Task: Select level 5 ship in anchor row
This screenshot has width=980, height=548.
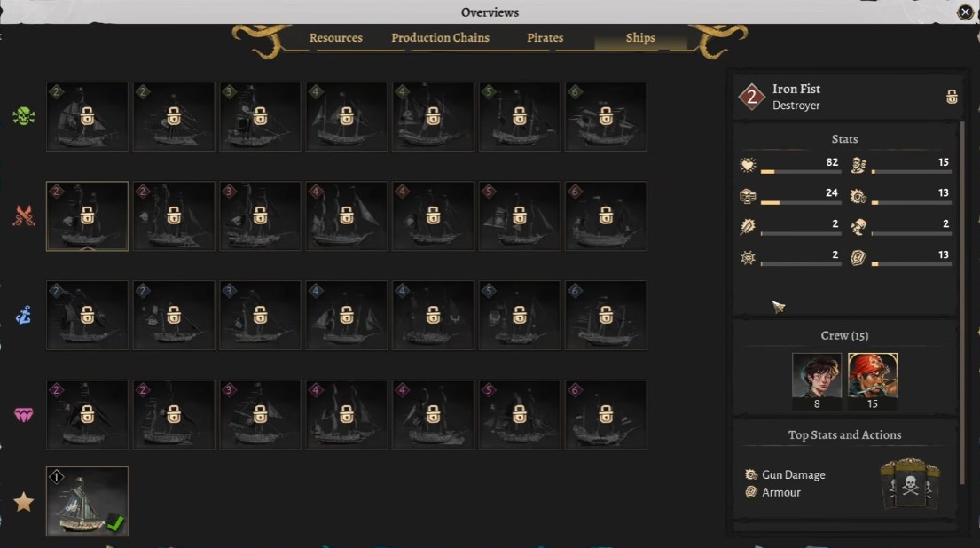Action: point(520,315)
